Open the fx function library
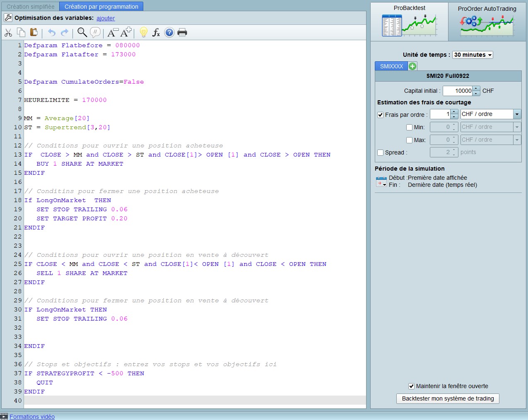 pos(156,33)
